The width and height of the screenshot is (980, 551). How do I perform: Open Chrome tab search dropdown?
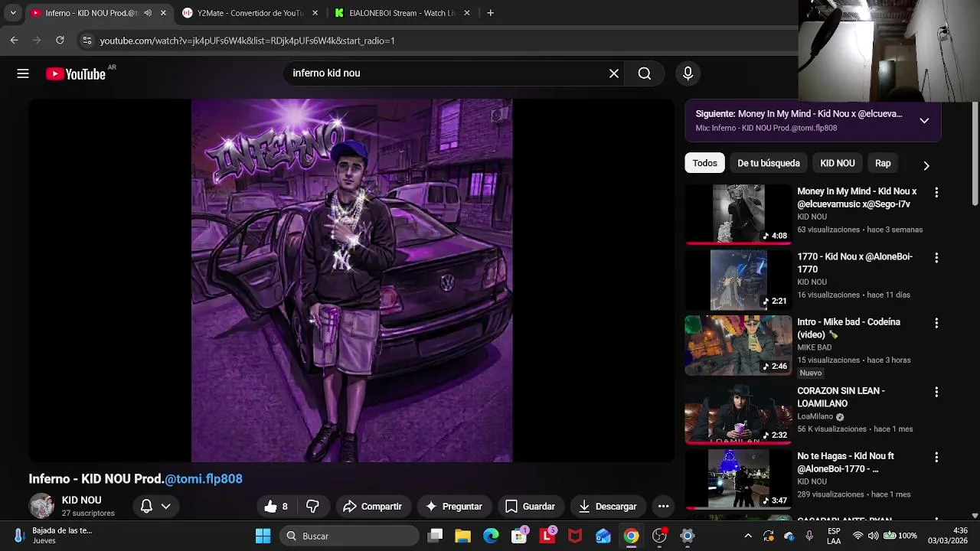(12, 13)
